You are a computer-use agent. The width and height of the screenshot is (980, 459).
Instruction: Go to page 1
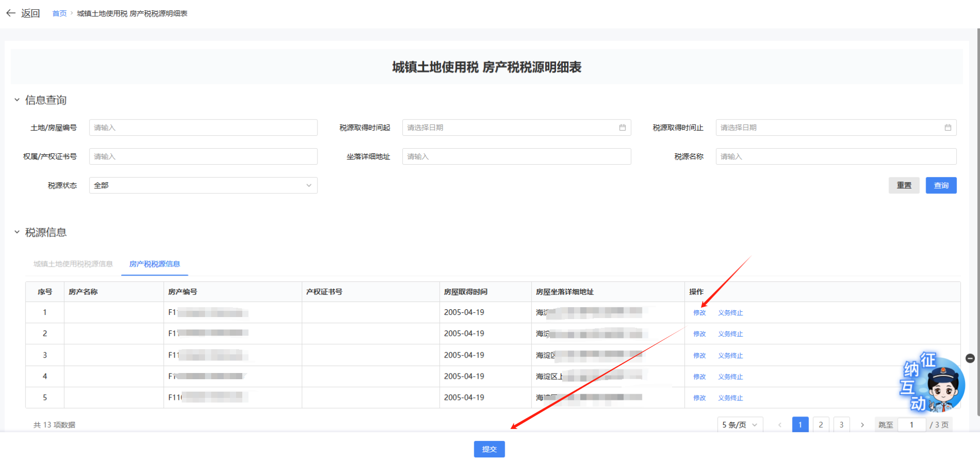[800, 425]
